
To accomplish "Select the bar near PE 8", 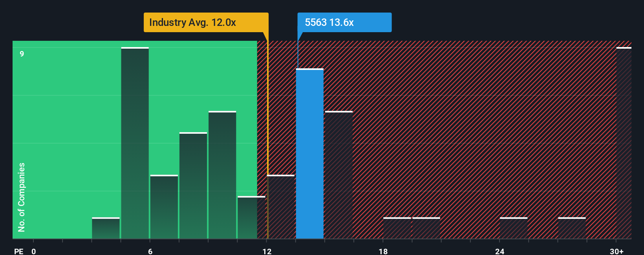I will pyautogui.click(x=193, y=186).
